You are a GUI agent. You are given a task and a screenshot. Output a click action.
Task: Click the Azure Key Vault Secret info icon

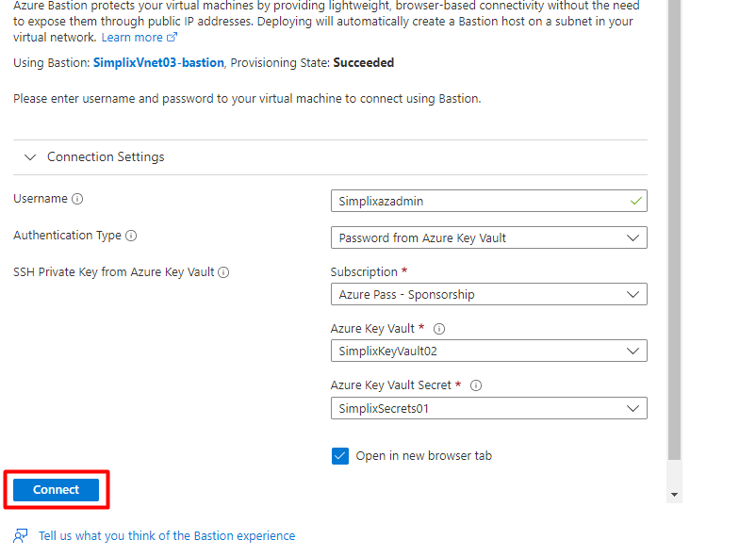(x=476, y=385)
